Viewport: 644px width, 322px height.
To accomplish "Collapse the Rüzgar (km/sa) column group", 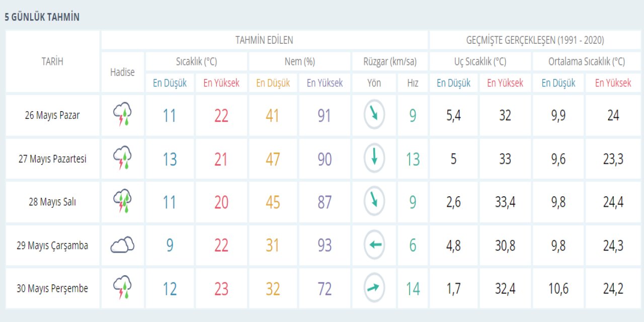I will [390, 61].
